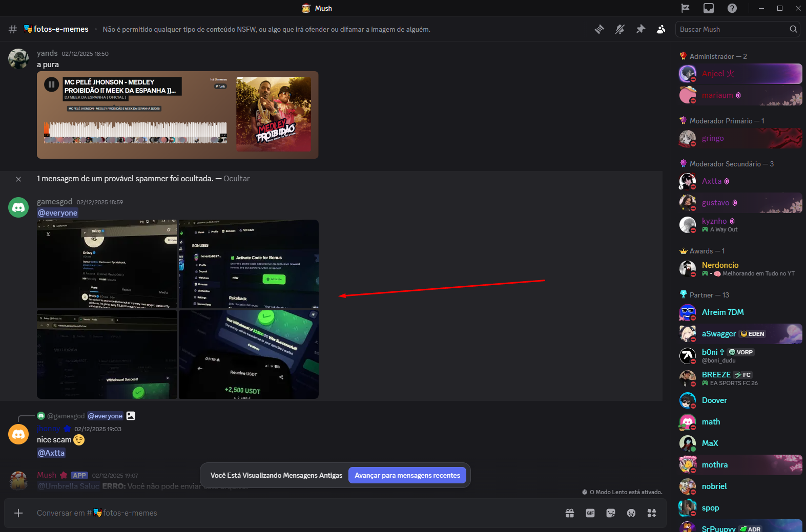Open Doover's profile in the member list
This screenshot has width=806, height=532.
click(740, 400)
